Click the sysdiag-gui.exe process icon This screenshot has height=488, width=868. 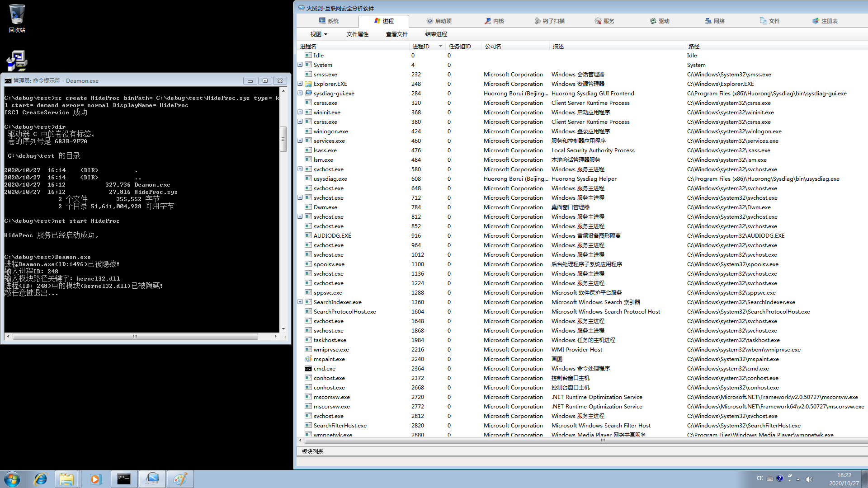[308, 93]
